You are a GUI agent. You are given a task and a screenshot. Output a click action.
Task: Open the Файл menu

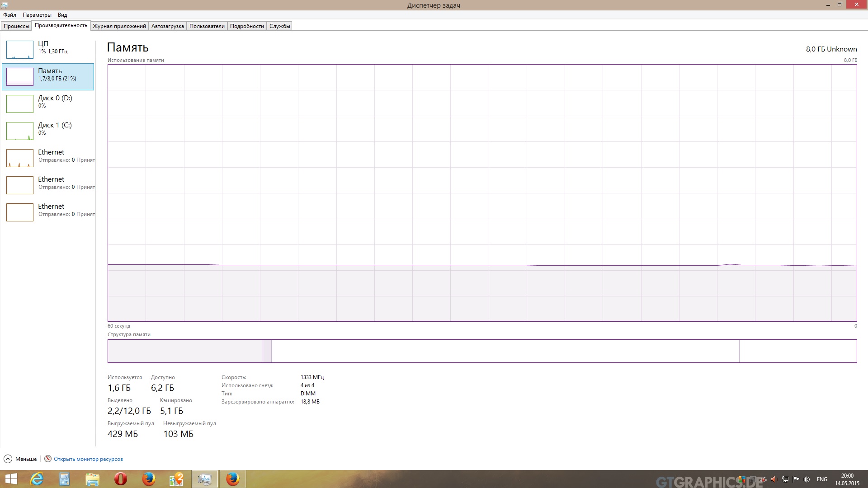(9, 15)
